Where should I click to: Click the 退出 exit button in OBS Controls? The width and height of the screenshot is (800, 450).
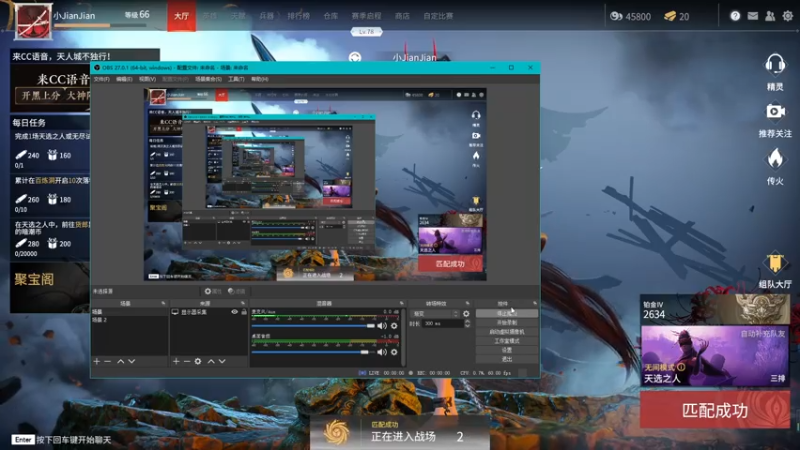[507, 359]
